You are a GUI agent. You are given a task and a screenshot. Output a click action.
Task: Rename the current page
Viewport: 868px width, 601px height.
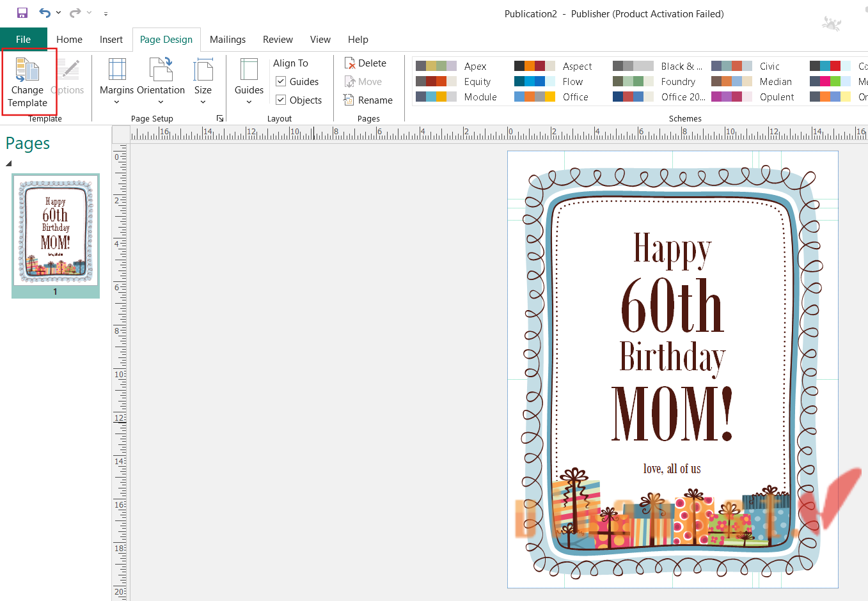368,100
